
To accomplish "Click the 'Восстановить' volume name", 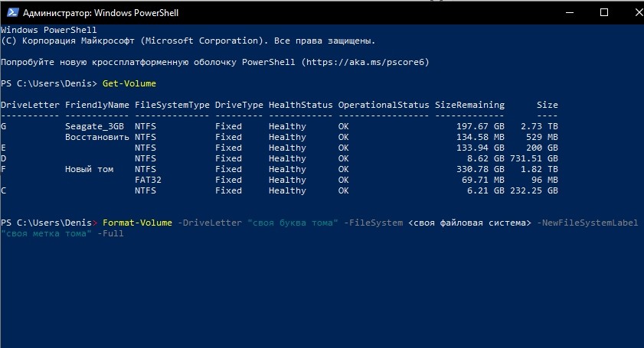I will [97, 137].
